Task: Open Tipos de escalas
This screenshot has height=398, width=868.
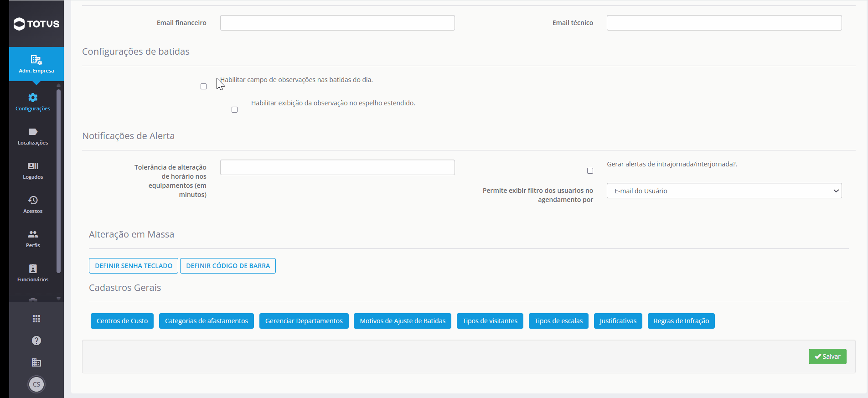Action: 558,321
